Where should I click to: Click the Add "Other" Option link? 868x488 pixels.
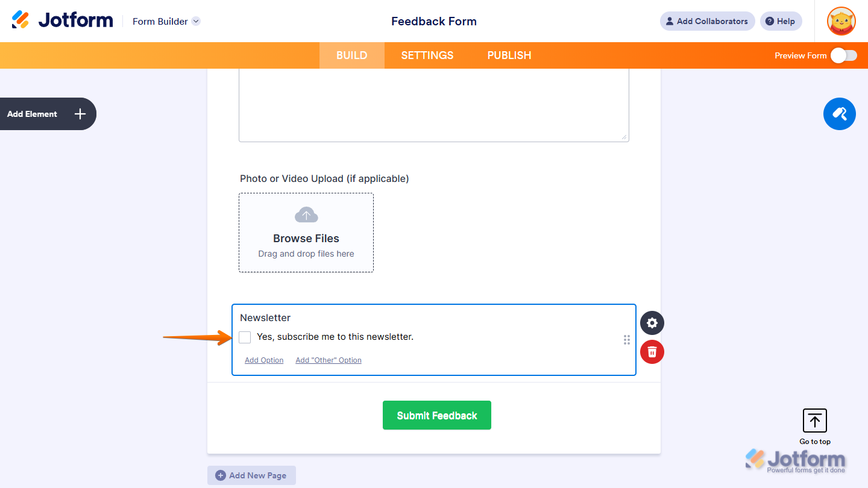328,360
